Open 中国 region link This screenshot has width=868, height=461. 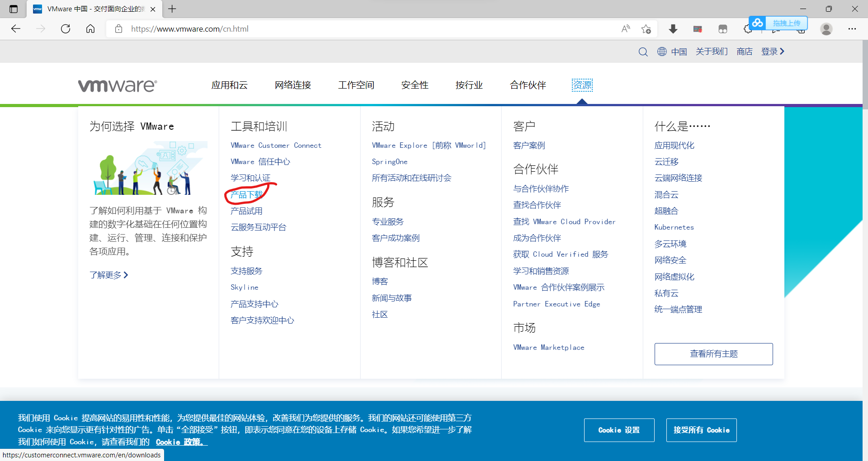679,52
